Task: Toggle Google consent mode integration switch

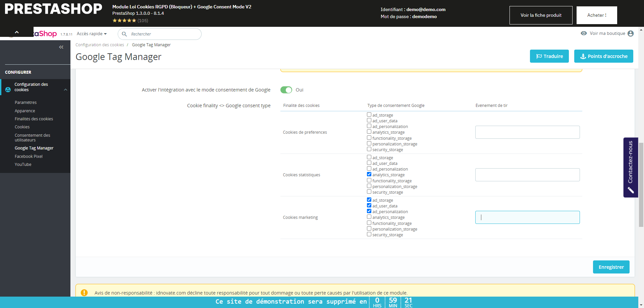Action: 286,90
